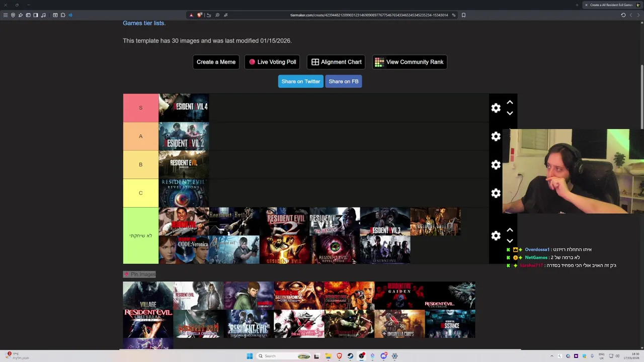Click the orange A tier label
Image resolution: width=644 pixels, height=362 pixels.
pos(141,136)
